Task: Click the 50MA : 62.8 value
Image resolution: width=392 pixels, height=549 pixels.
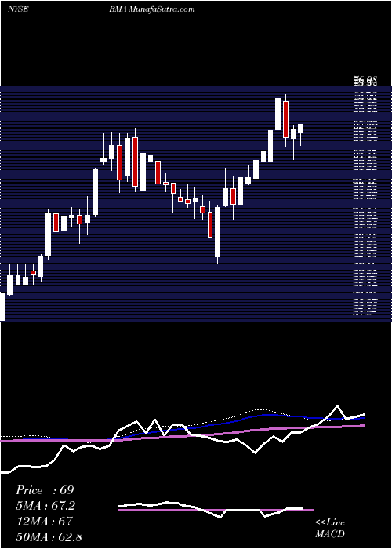Action: coord(49,537)
